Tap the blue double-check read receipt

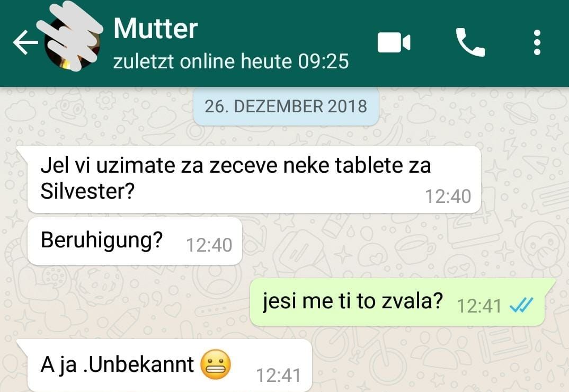521,305
